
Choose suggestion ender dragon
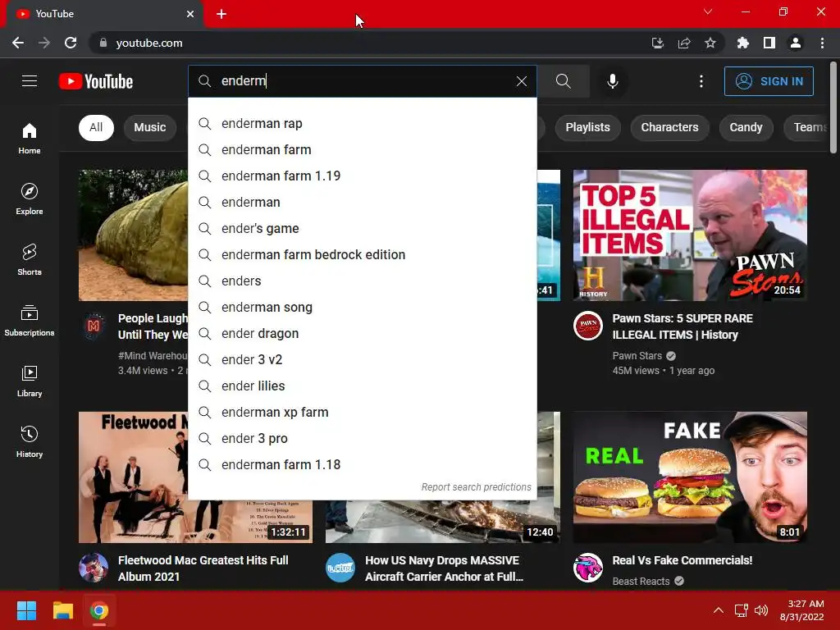click(x=363, y=334)
